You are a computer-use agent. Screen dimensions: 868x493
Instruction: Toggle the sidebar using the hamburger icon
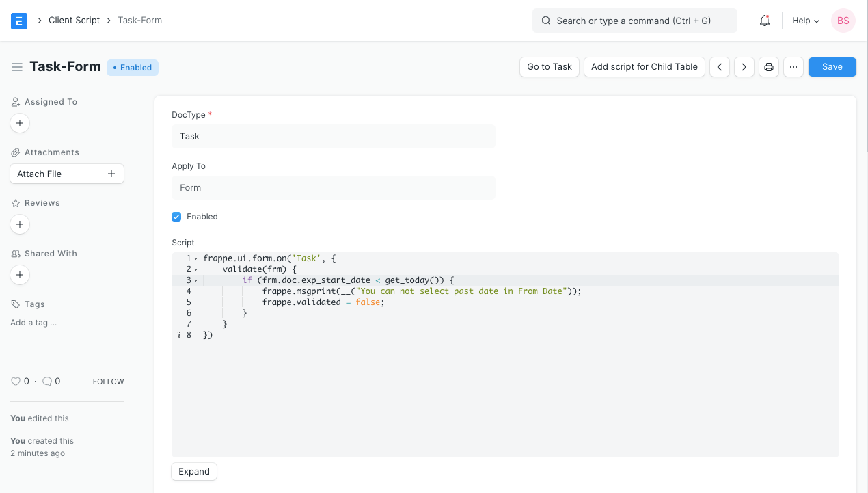[x=16, y=66]
